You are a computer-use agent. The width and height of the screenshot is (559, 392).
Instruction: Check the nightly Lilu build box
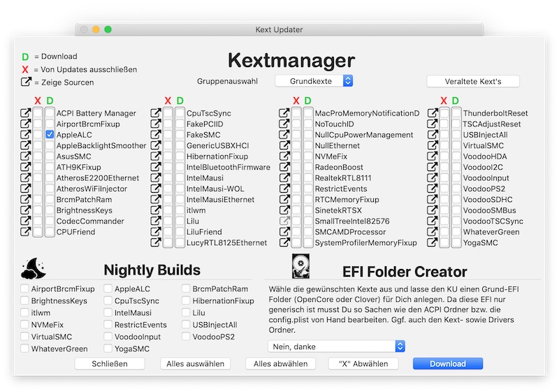(186, 312)
